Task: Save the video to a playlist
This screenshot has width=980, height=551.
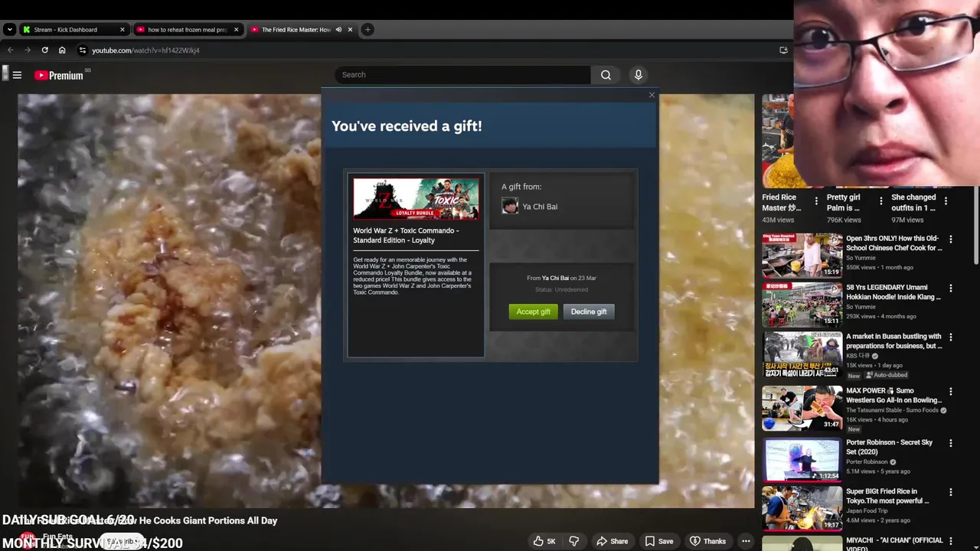Action: 659,541
